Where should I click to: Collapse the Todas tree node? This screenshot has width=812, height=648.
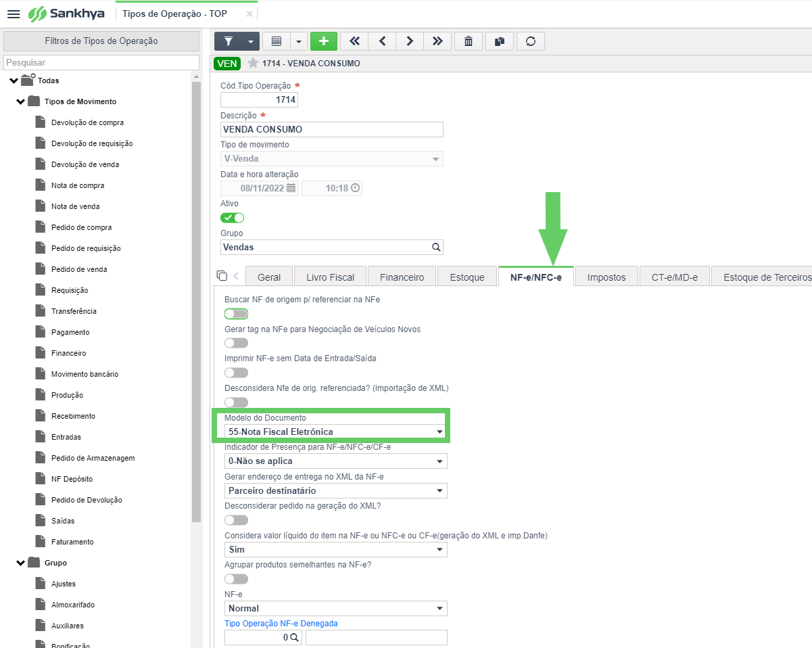pos(14,80)
